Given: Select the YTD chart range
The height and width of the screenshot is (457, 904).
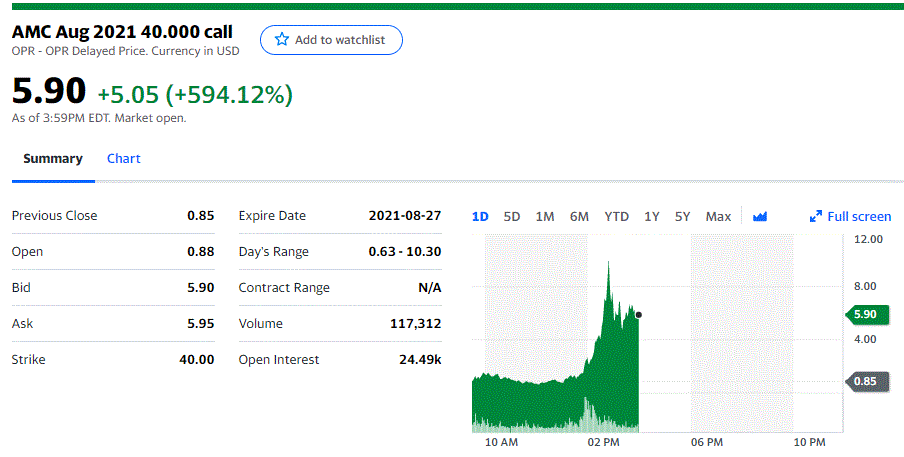Looking at the screenshot, I should tap(616, 217).
